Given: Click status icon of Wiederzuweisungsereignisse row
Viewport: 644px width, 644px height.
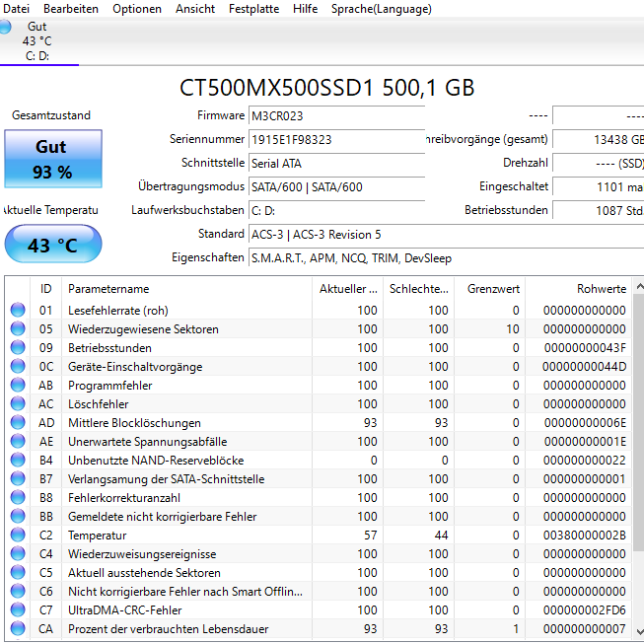Looking at the screenshot, I should coord(18,553).
